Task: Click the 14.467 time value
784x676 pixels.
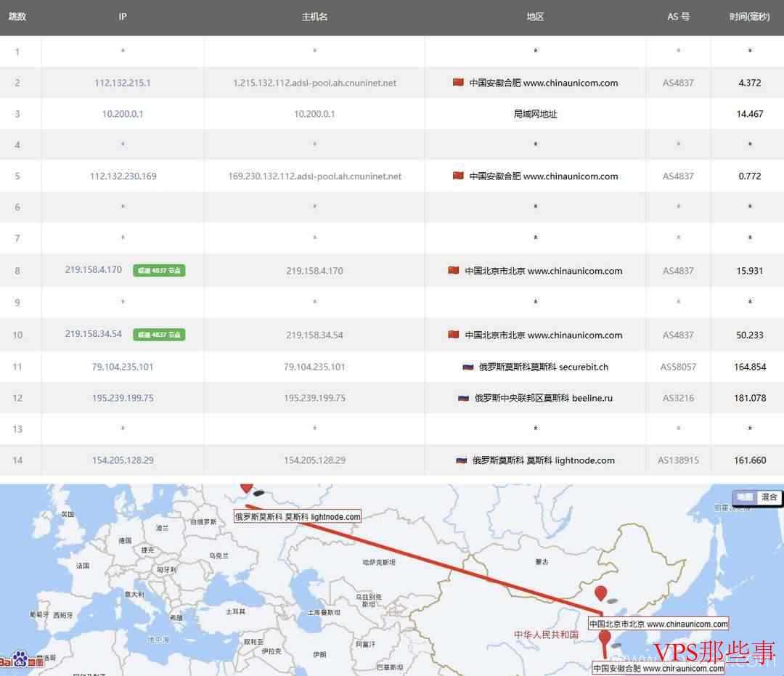Action: [x=749, y=114]
